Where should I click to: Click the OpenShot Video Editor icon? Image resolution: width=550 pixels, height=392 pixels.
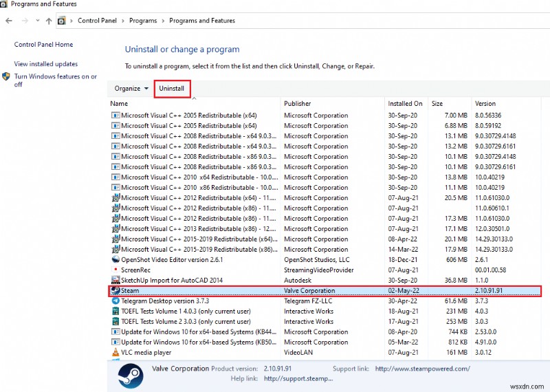click(x=115, y=260)
